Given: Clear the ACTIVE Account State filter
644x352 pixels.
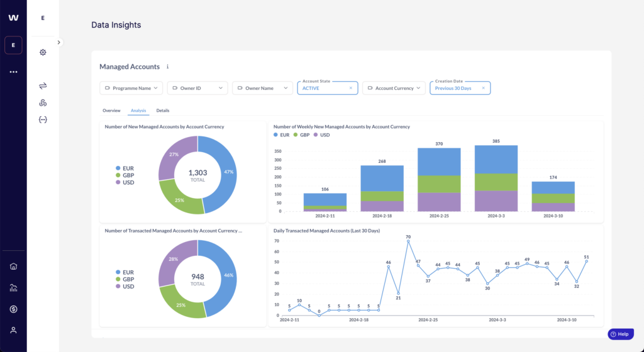Looking at the screenshot, I should tap(351, 89).
